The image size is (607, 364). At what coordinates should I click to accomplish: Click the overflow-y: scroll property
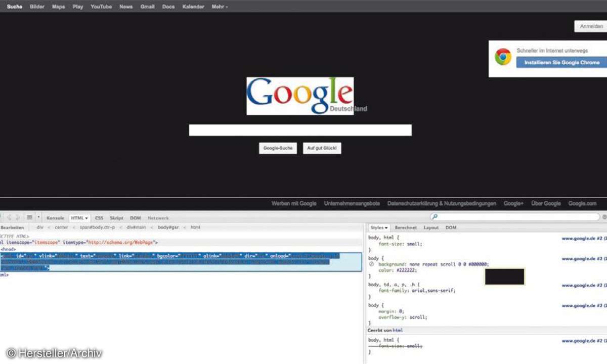(x=403, y=317)
